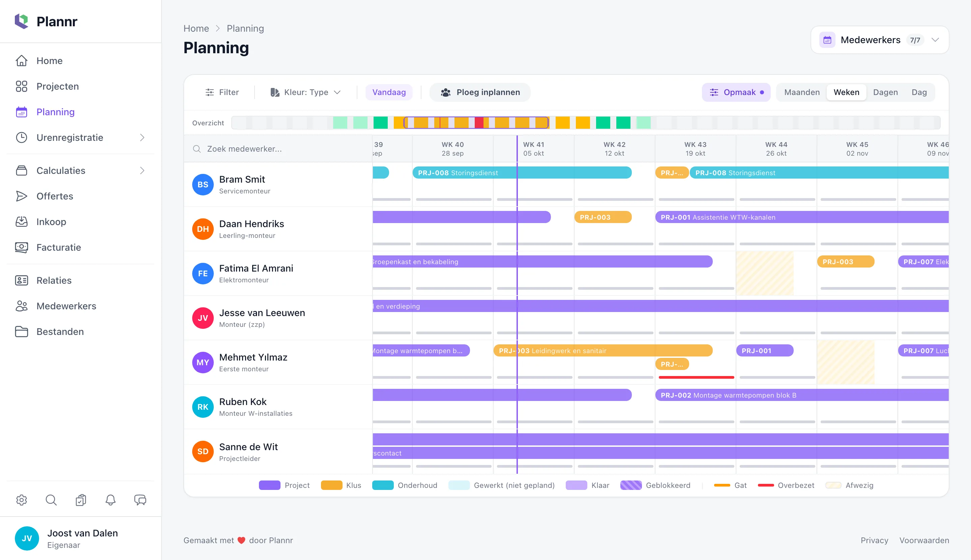Open Home from the sidebar house icon
Image resolution: width=971 pixels, height=560 pixels.
coord(22,61)
